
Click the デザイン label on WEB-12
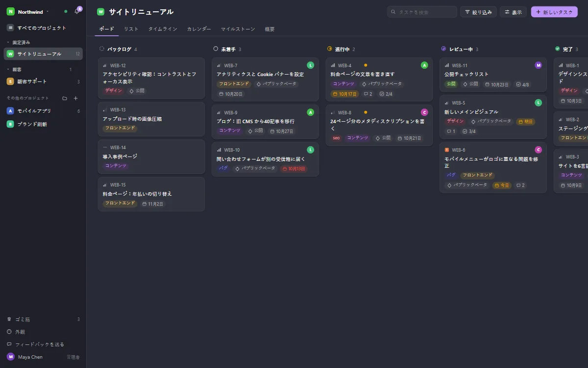114,91
